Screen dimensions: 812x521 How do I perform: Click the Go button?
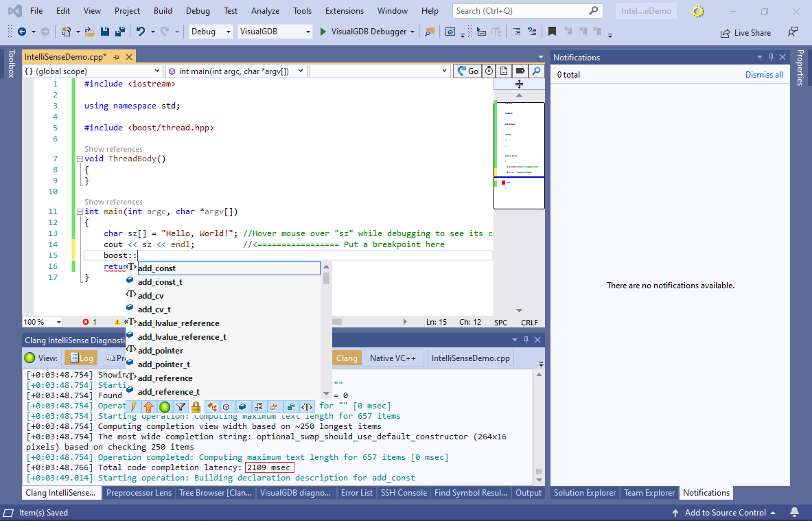(467, 71)
